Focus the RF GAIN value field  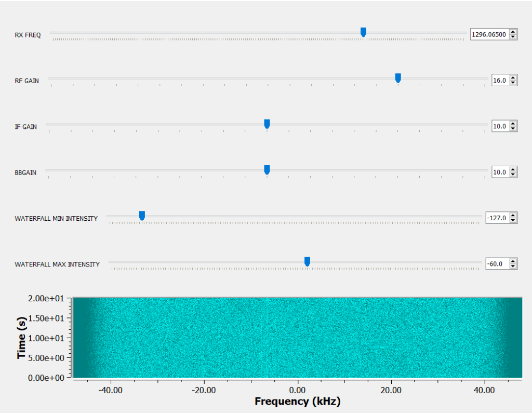pos(500,81)
